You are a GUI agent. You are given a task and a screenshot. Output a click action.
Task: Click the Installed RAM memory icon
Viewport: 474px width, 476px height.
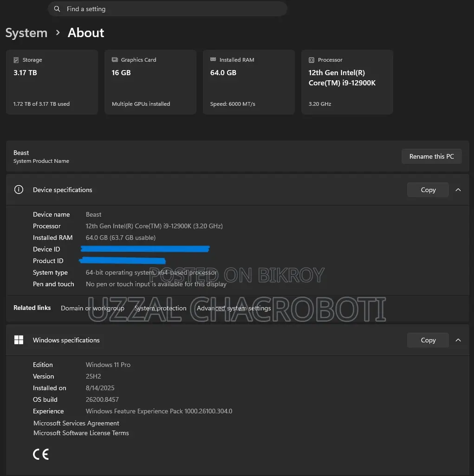(213, 59)
